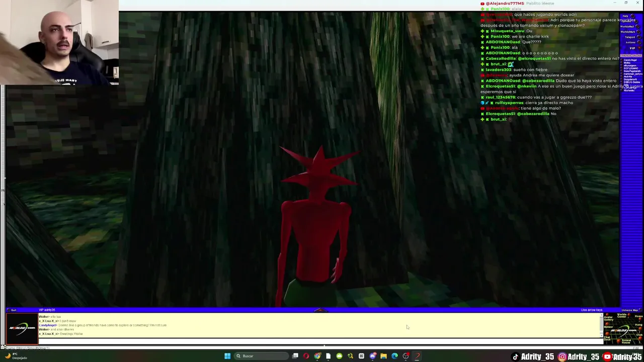Select friend ROFLOLMAO in the Friends Online list
The width and height of the screenshot is (644, 362).
(x=631, y=68)
